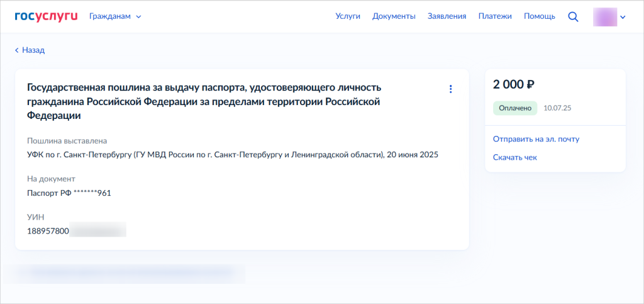The image size is (644, 304).
Task: Click the masked Паспорт РФ number
Action: [x=69, y=193]
